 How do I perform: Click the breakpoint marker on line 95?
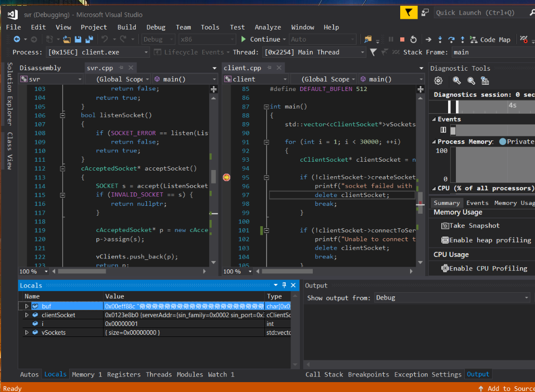pos(226,177)
